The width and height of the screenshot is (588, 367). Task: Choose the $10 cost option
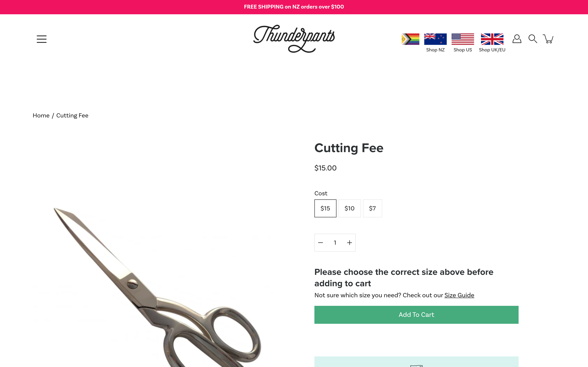349,208
